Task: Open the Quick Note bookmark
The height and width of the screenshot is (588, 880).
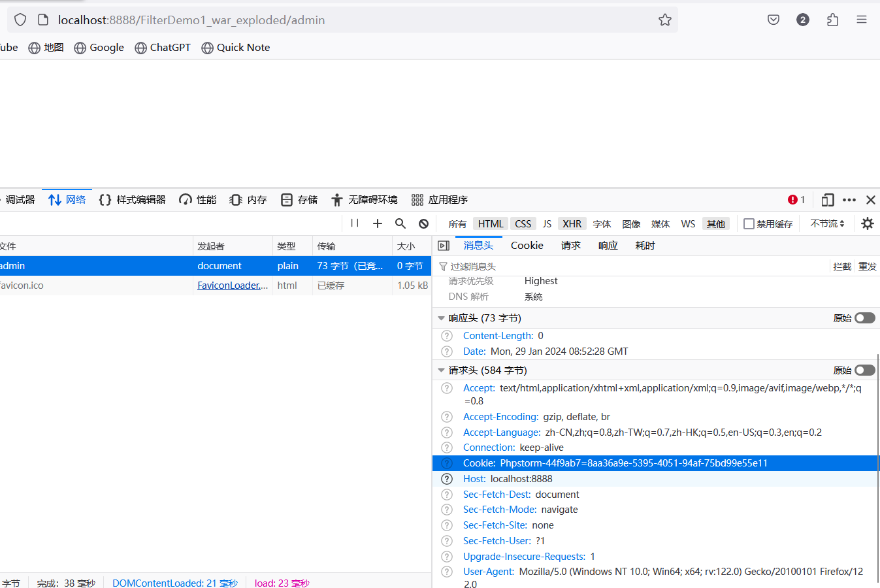Action: click(236, 48)
